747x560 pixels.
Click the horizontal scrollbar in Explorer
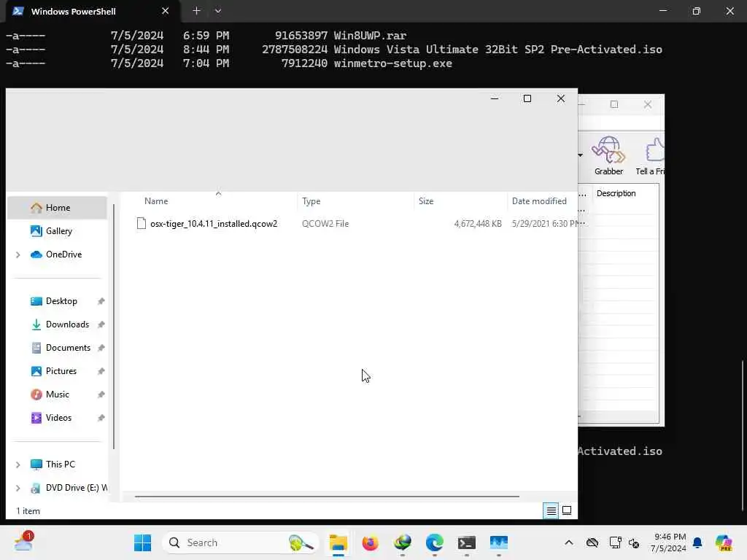(x=327, y=497)
